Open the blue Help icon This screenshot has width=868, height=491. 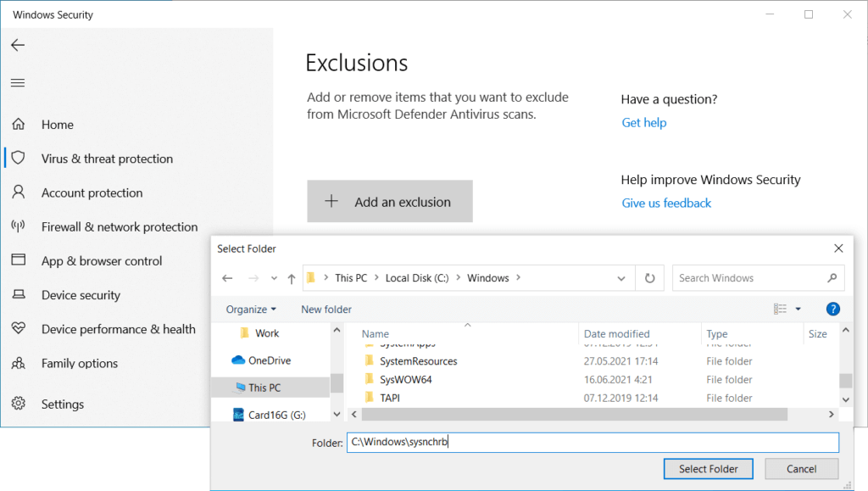832,309
